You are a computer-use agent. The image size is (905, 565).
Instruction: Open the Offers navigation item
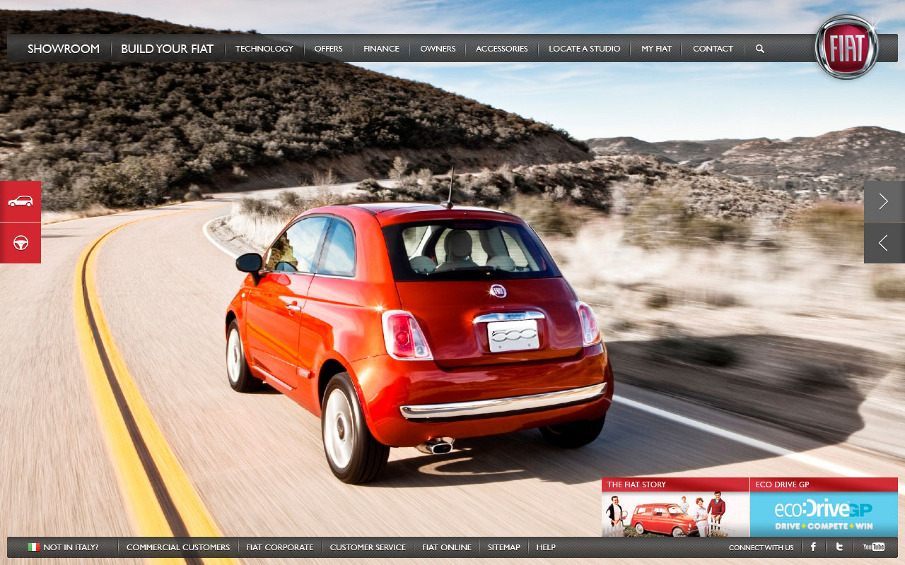[328, 48]
